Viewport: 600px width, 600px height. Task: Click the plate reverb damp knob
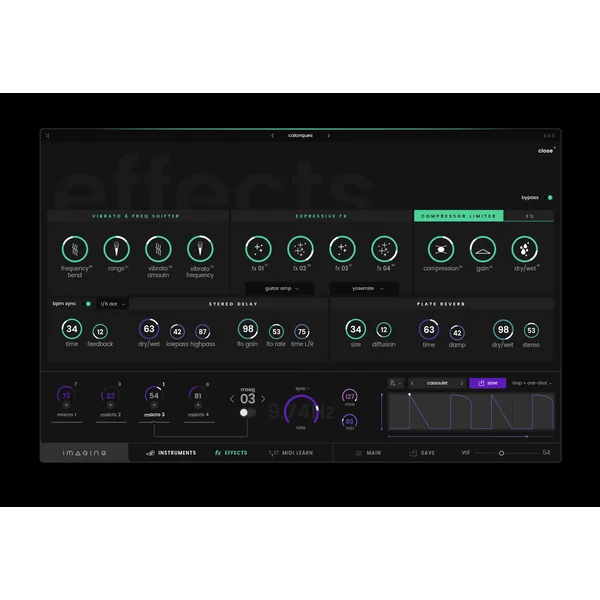[457, 333]
